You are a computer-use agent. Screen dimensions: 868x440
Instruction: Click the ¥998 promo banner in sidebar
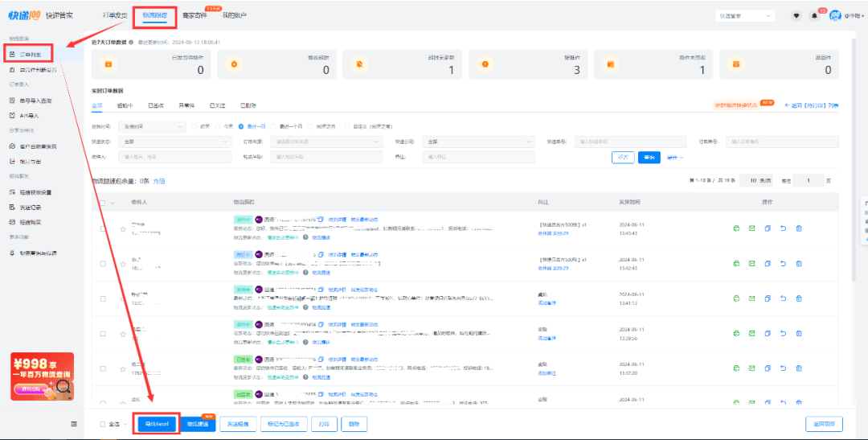42,376
